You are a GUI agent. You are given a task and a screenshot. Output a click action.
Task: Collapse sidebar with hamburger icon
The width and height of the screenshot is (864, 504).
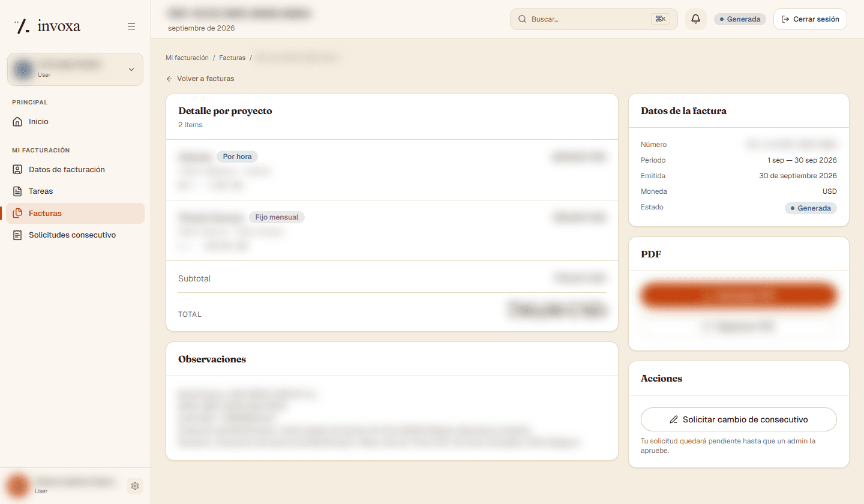tap(131, 26)
